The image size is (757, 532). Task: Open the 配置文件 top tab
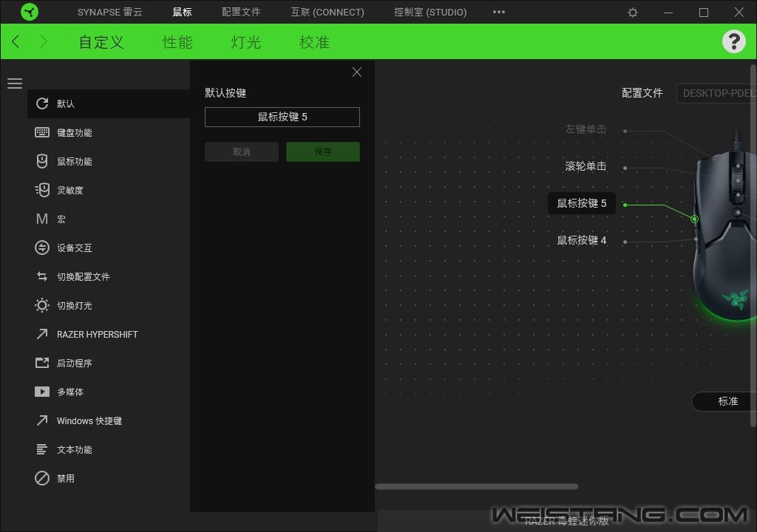241,12
